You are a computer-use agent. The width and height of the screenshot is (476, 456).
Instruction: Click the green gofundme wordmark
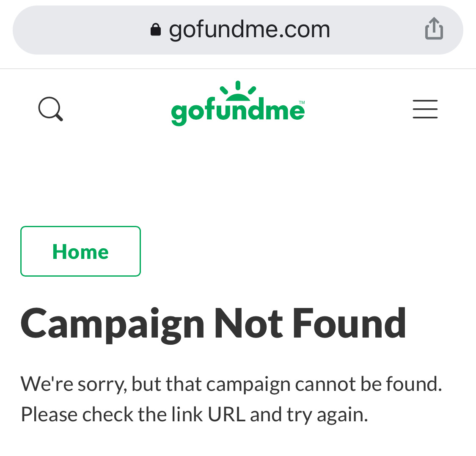tap(237, 110)
